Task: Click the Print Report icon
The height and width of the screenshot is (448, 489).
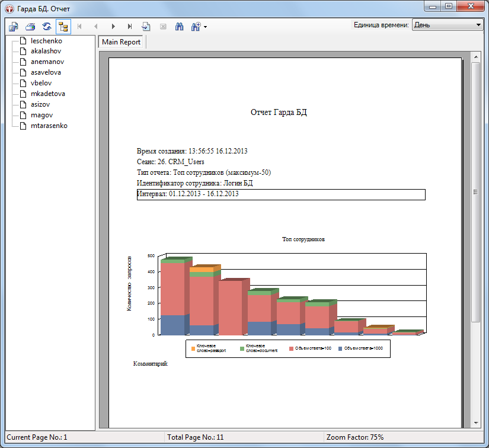Action: 30,26
